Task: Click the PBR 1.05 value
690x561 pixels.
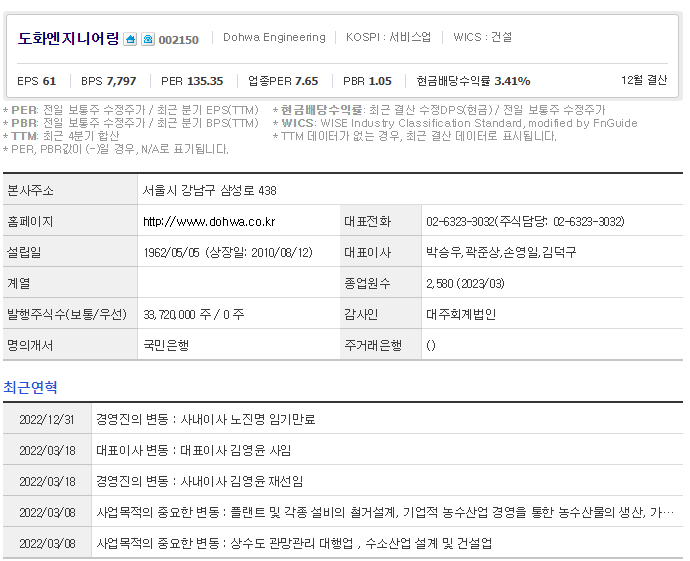Action: coord(367,81)
